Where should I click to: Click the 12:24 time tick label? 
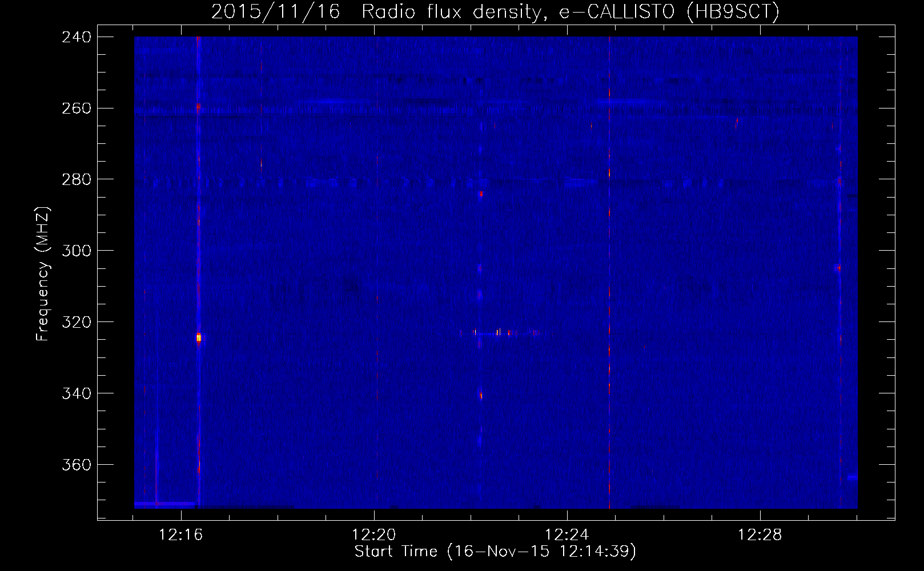(567, 535)
